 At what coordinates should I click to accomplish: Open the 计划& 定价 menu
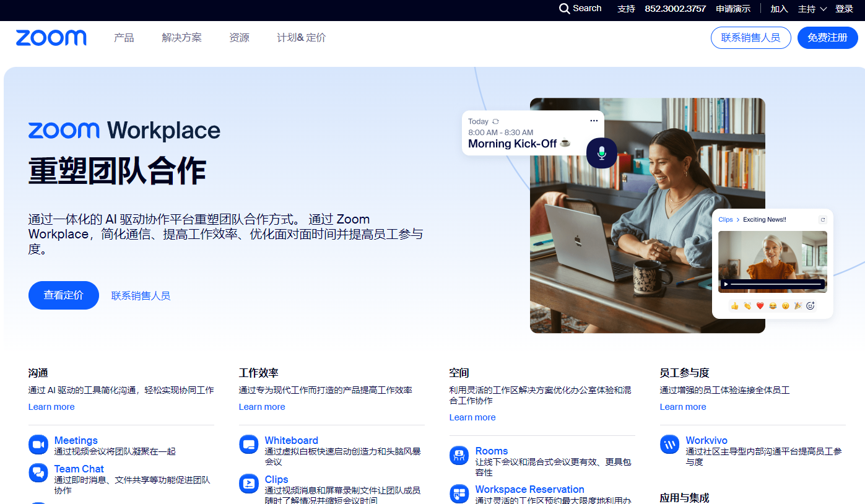tap(301, 38)
